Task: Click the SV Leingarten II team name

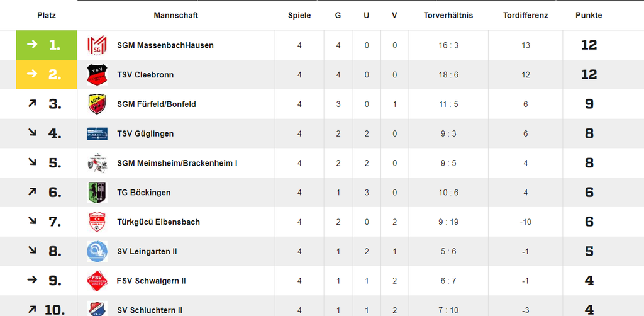Action: click(147, 251)
